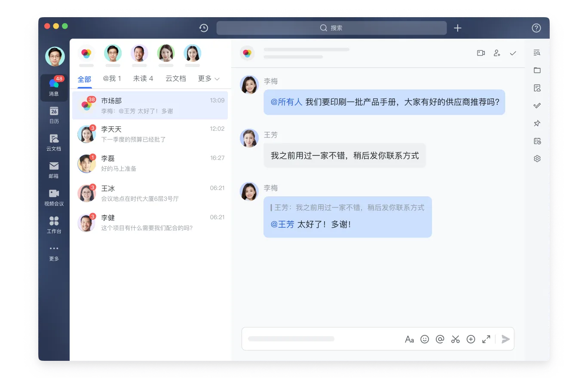588x378 pixels.
Task: Click the @所有人 mention link
Action: tap(286, 102)
